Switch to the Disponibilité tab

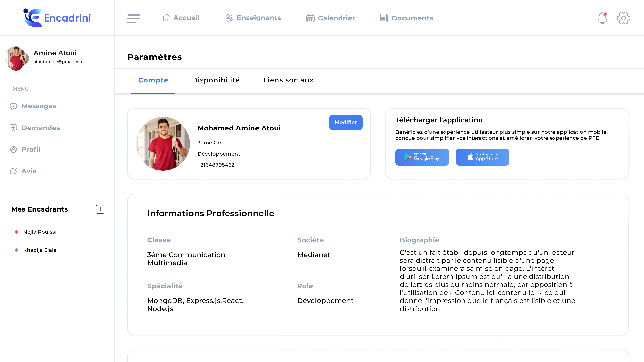point(216,80)
